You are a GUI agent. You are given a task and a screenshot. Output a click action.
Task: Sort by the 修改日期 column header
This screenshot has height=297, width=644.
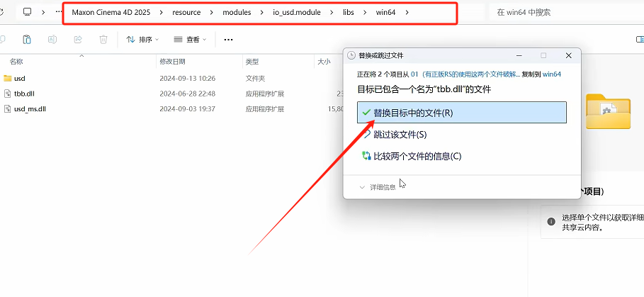(172, 62)
